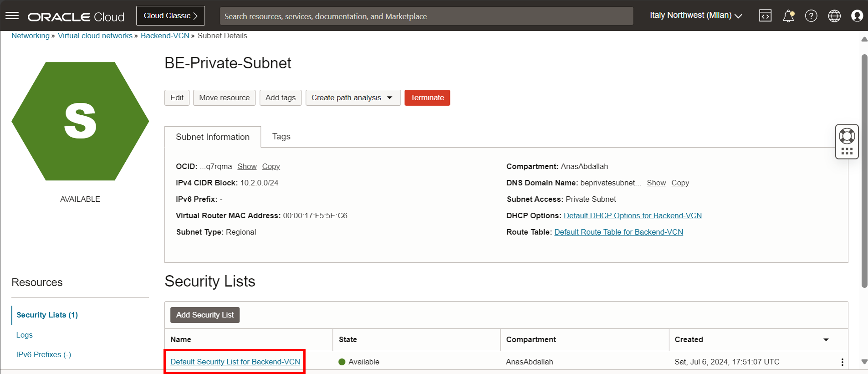Image resolution: width=868 pixels, height=374 pixels.
Task: Open the help question mark icon
Action: pyautogui.click(x=811, y=16)
